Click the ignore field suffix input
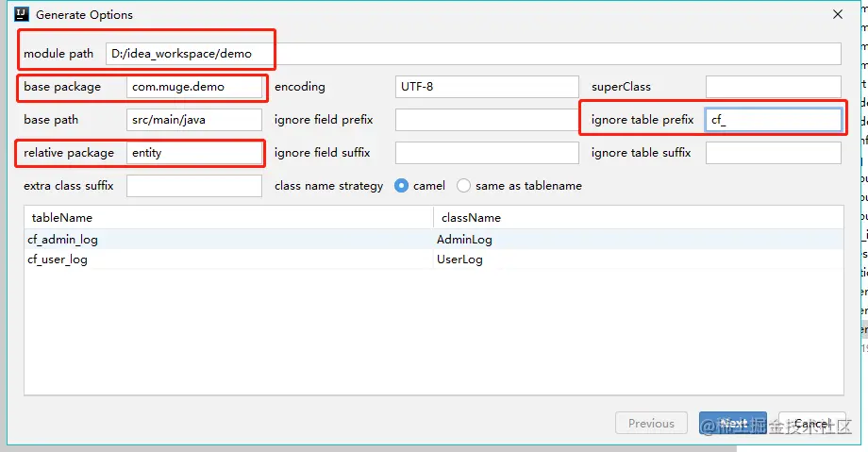Viewport: 868px width, 452px height. 487,153
